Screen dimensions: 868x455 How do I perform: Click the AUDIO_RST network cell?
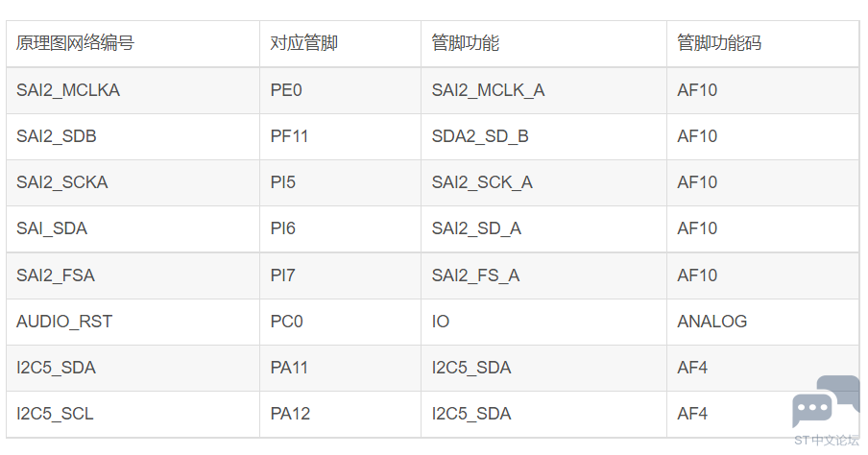(x=133, y=322)
